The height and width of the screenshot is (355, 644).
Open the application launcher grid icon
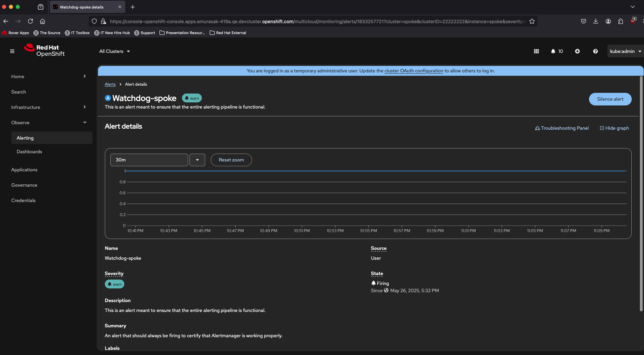pyautogui.click(x=536, y=51)
